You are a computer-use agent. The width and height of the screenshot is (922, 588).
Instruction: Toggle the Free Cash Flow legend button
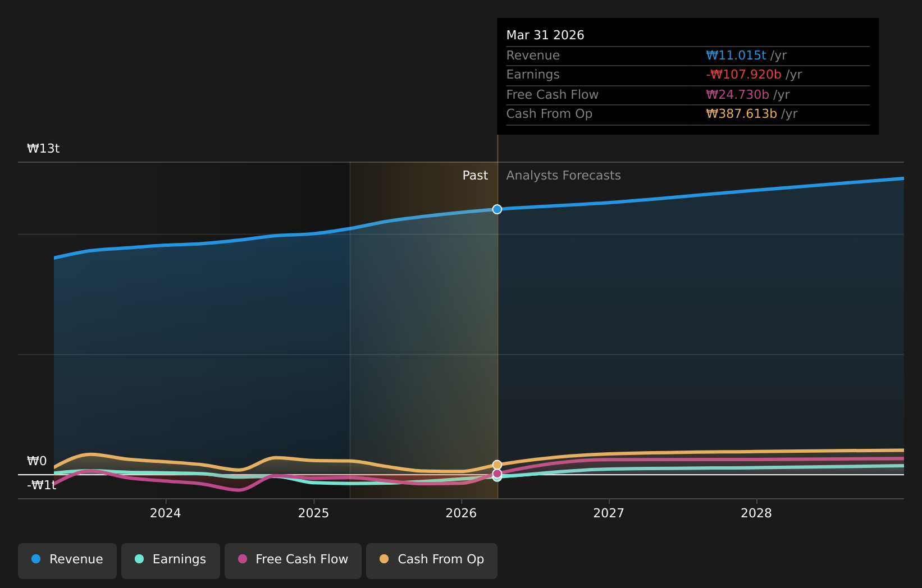coord(293,561)
